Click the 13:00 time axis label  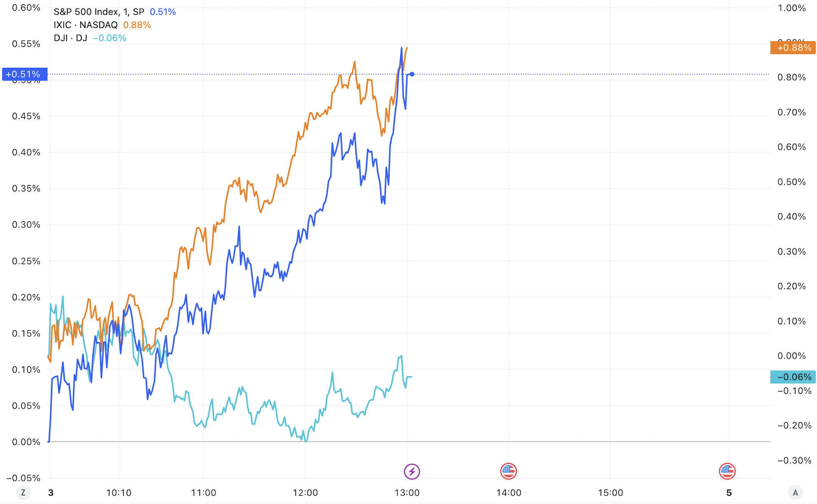click(407, 493)
